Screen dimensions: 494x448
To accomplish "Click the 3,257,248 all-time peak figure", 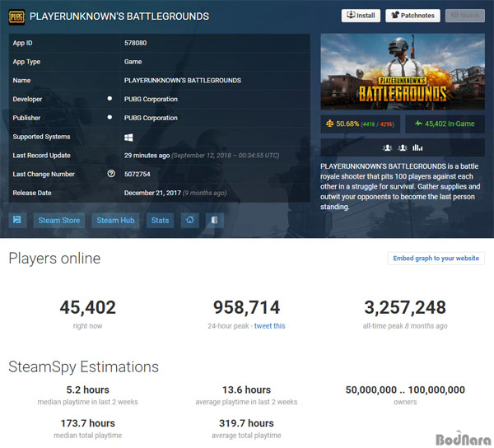I will pyautogui.click(x=405, y=307).
